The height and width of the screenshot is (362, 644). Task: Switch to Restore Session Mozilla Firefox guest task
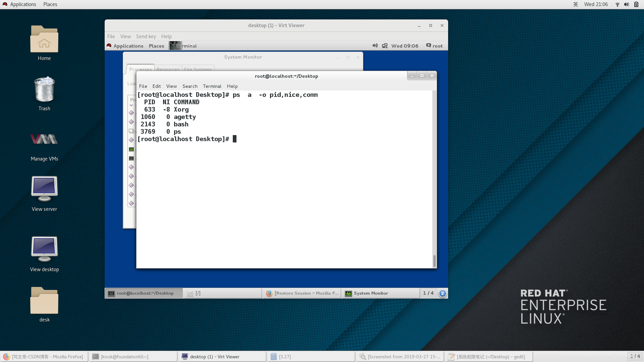pyautogui.click(x=302, y=293)
